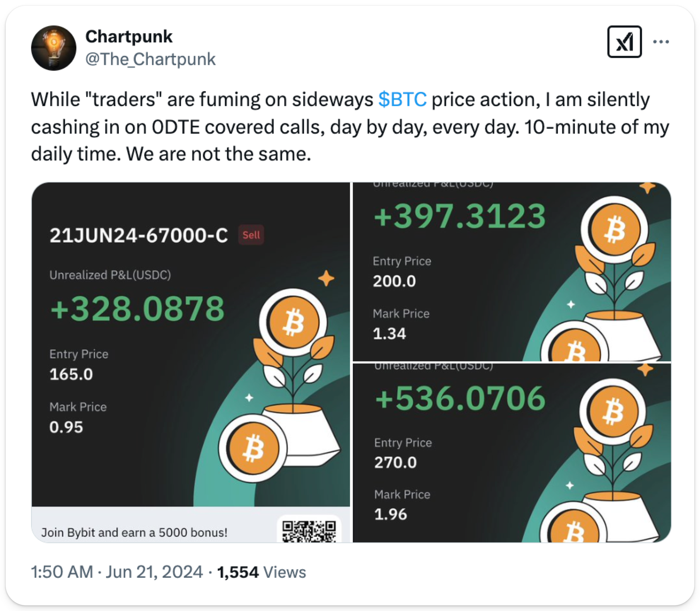
Task: Click the +328.0878 unrealized P&L value
Action: click(x=138, y=309)
